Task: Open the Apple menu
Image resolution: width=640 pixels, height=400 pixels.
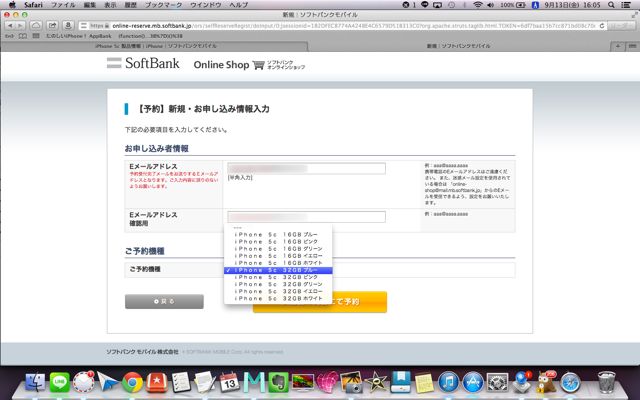Action: (x=12, y=5)
